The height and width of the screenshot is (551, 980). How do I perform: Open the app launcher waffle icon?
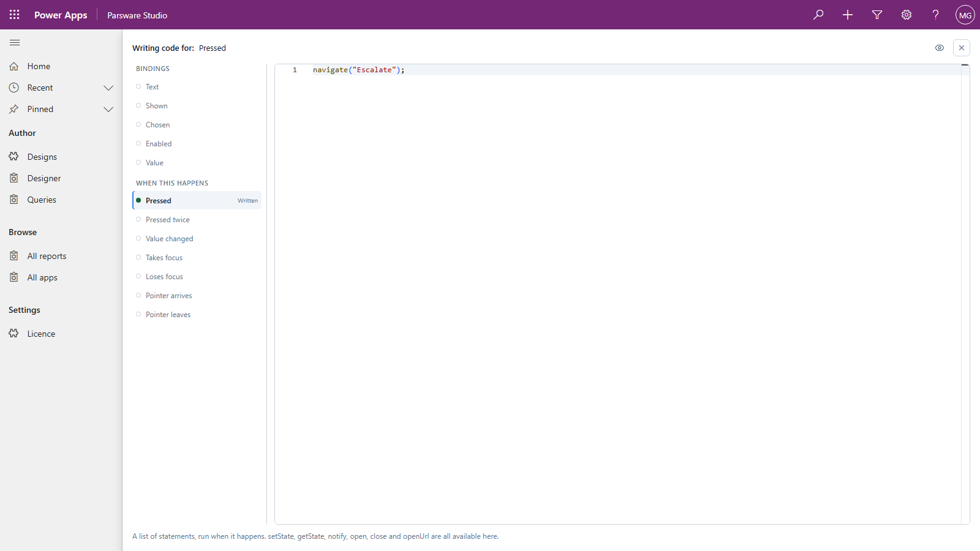[15, 15]
